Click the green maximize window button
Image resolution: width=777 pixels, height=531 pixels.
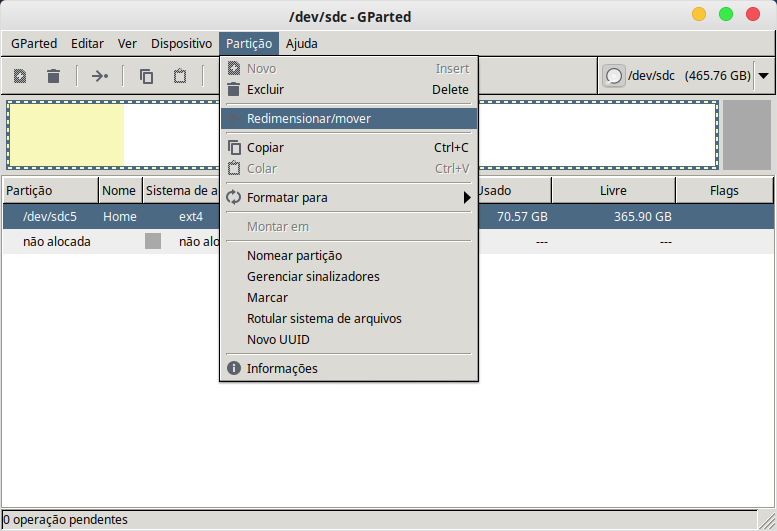[x=726, y=14]
